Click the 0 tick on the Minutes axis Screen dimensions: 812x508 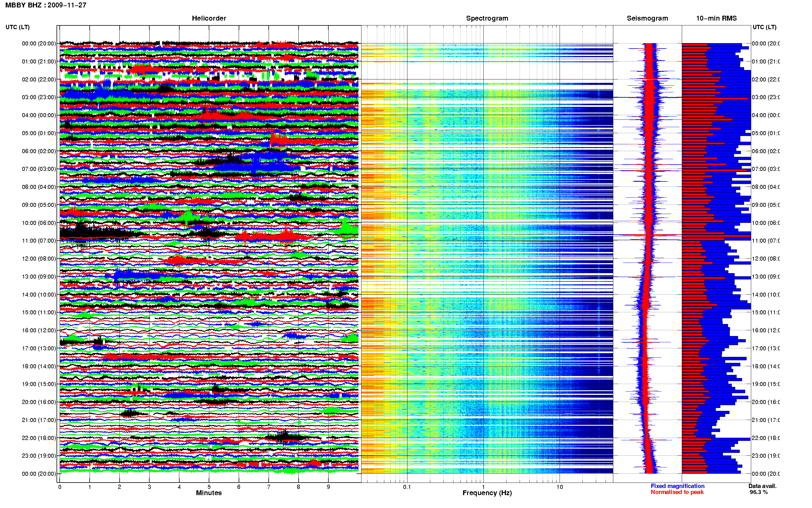[x=60, y=487]
